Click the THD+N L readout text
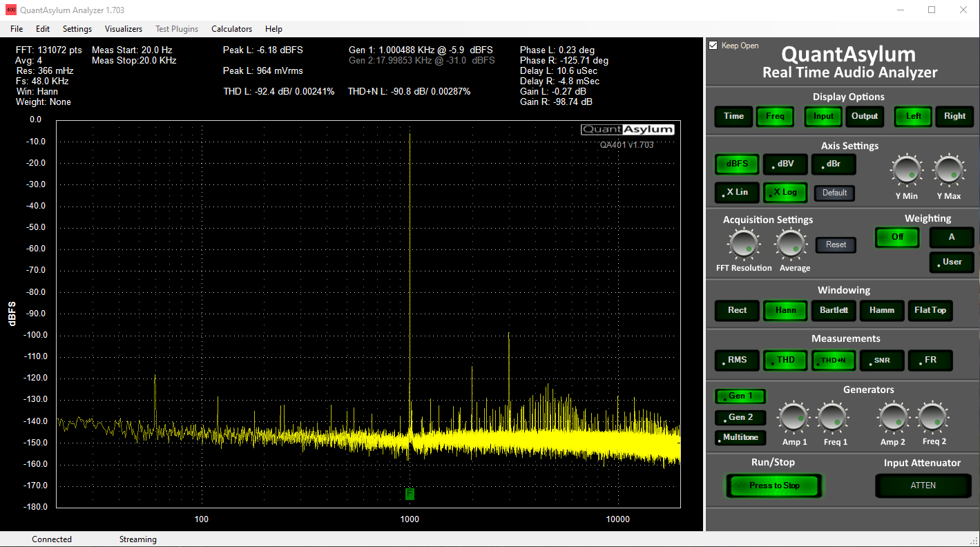The image size is (980, 547). [409, 92]
